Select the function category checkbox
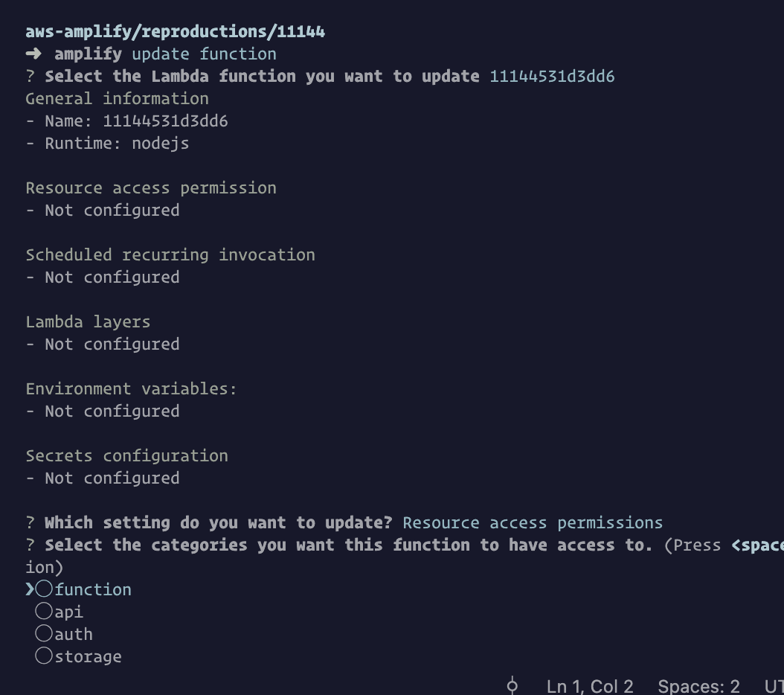The image size is (784, 695). coord(43,589)
